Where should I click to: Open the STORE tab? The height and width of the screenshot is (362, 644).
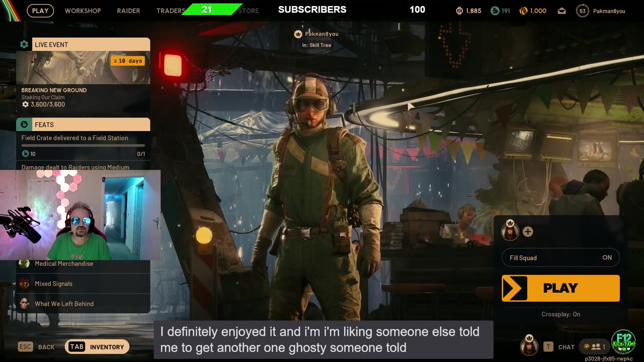(x=249, y=11)
